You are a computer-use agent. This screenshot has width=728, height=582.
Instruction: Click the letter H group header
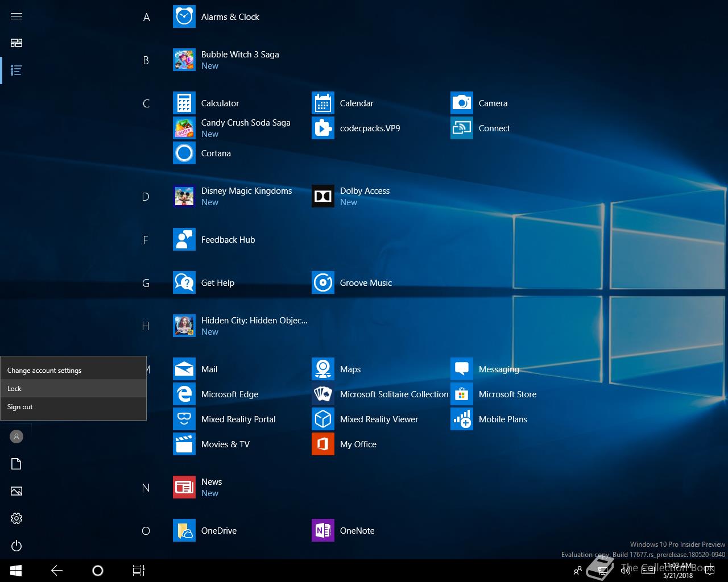coord(146,326)
